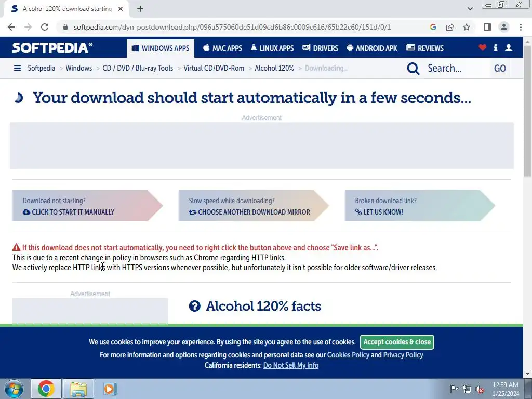Viewport: 532px width, 399px height.
Task: Choose another download mirror
Action: click(254, 206)
